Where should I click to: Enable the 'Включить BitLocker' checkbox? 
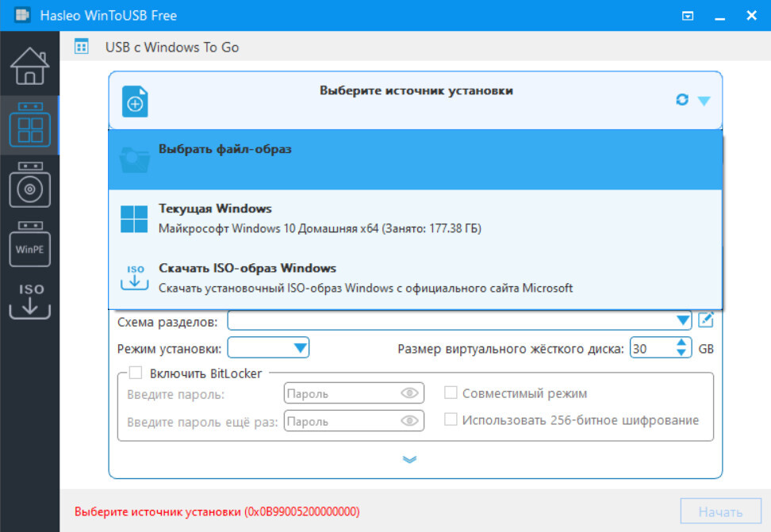[136, 373]
